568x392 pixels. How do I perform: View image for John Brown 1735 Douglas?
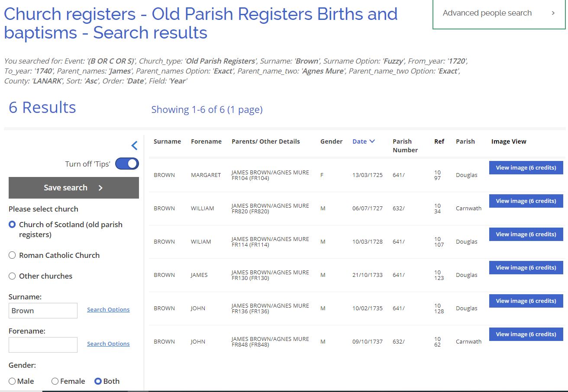[526, 301]
